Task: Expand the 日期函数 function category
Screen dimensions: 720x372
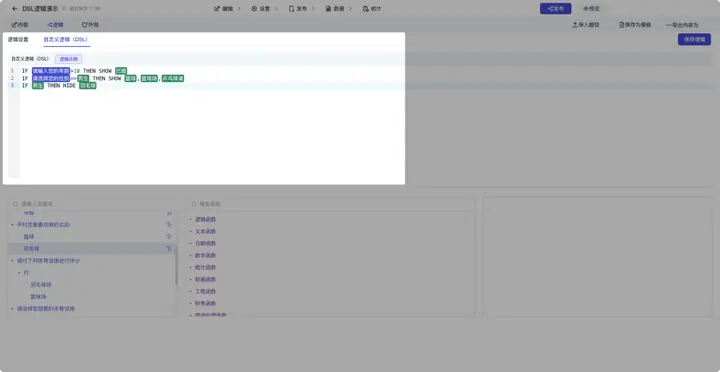Action: tap(191, 243)
